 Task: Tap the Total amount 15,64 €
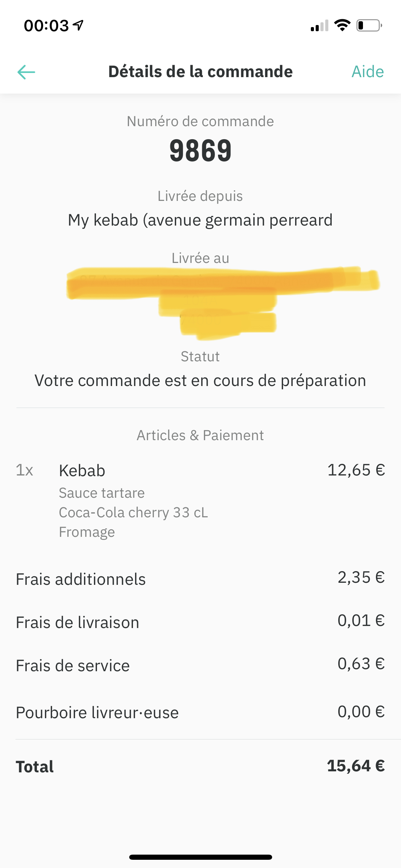pos(356,766)
